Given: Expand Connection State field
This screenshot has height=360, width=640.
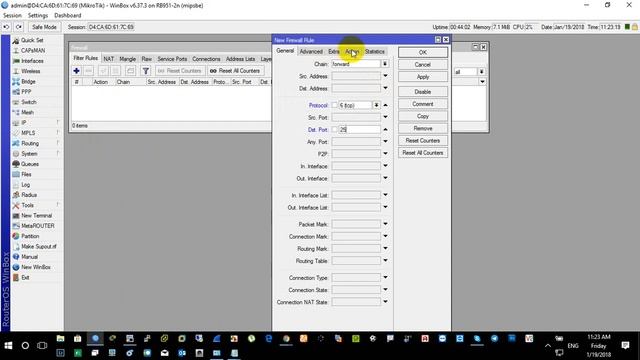Looking at the screenshot, I should [x=385, y=289].
